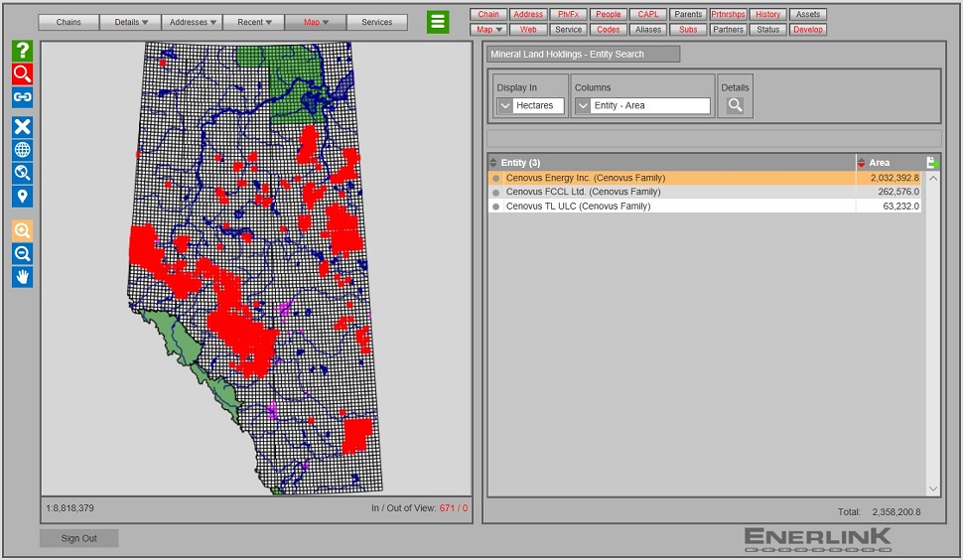963x560 pixels.
Task: Switch to the Ph/Fx tab
Action: coord(568,14)
